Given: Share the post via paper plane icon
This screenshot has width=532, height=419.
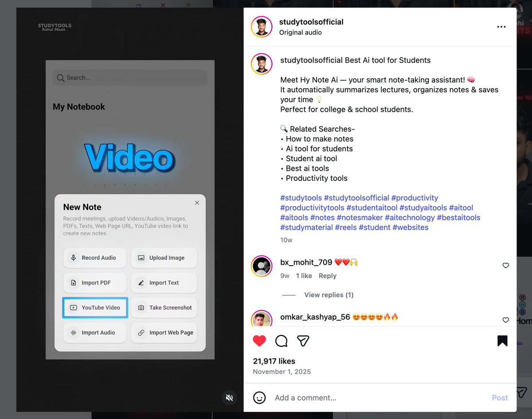Looking at the screenshot, I should [x=303, y=341].
